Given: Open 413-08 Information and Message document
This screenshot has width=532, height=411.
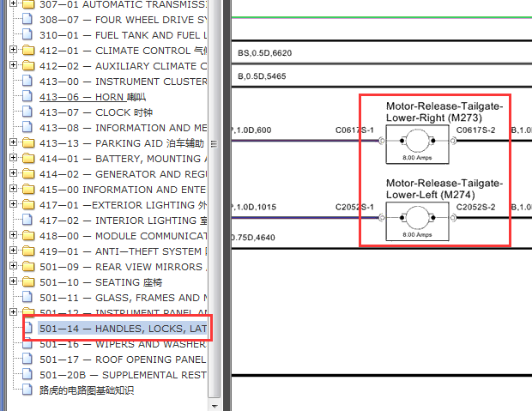Looking at the screenshot, I should point(124,128).
